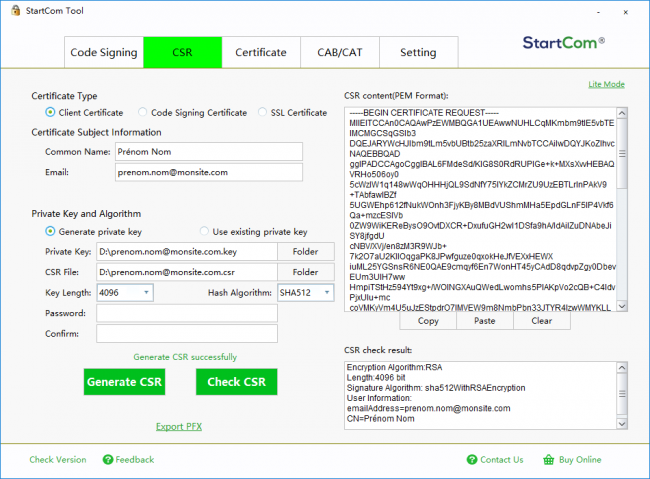
Task: Click the 'Generate CSR successfully' status text
Action: pos(185,357)
